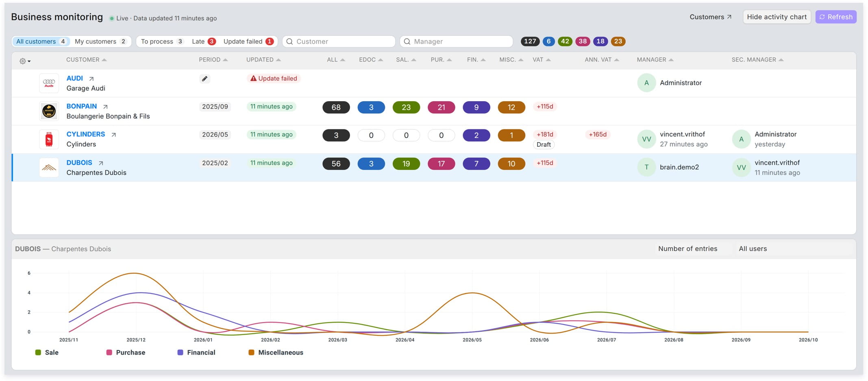Screen dimensions: 868x381
Task: Click the Update failed warning badge
Action: click(274, 78)
